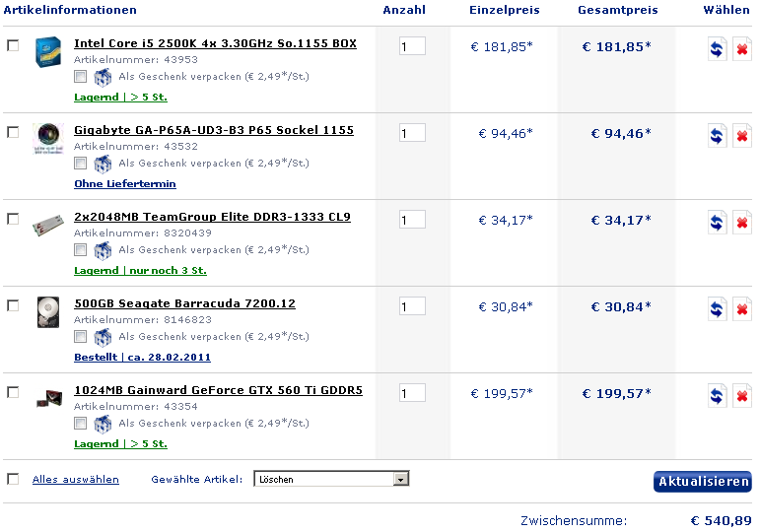760x532 pixels.
Task: Click the Artikelinformationen column header
Action: click(70, 10)
